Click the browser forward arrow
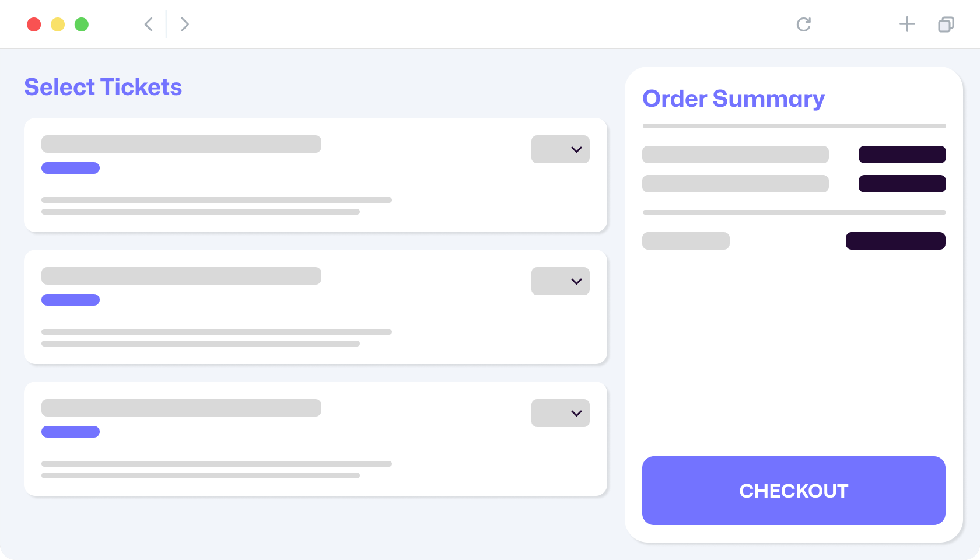This screenshot has width=980, height=560. pos(185,24)
